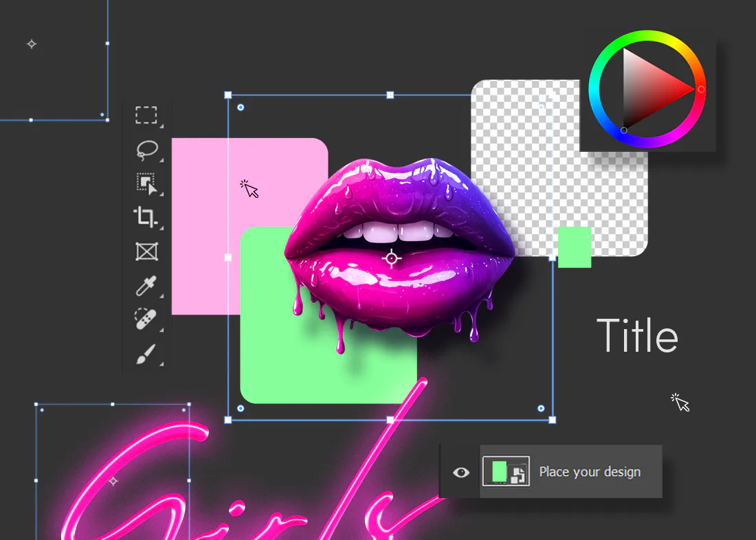Select the Rectangular Marquee tool

coord(146,115)
